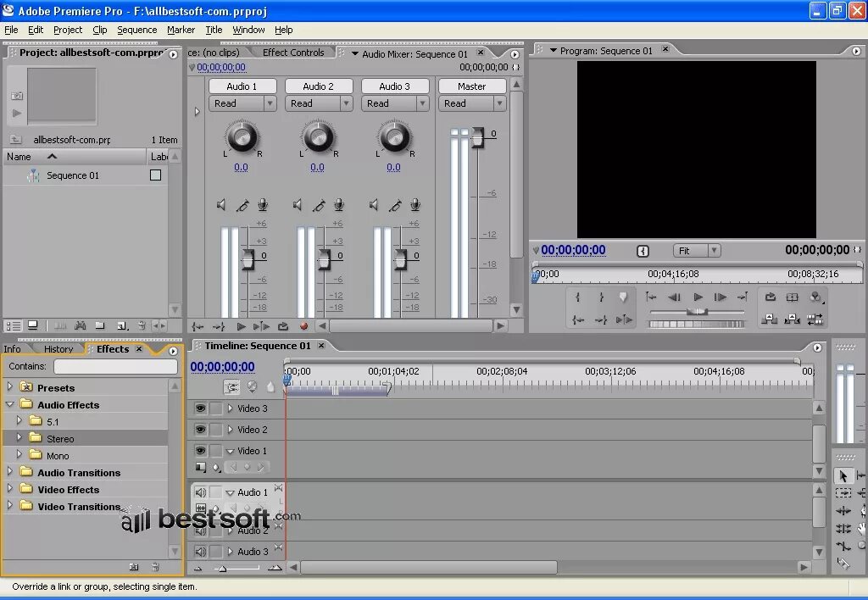Open the Sequence menu
The image size is (868, 600).
[136, 30]
